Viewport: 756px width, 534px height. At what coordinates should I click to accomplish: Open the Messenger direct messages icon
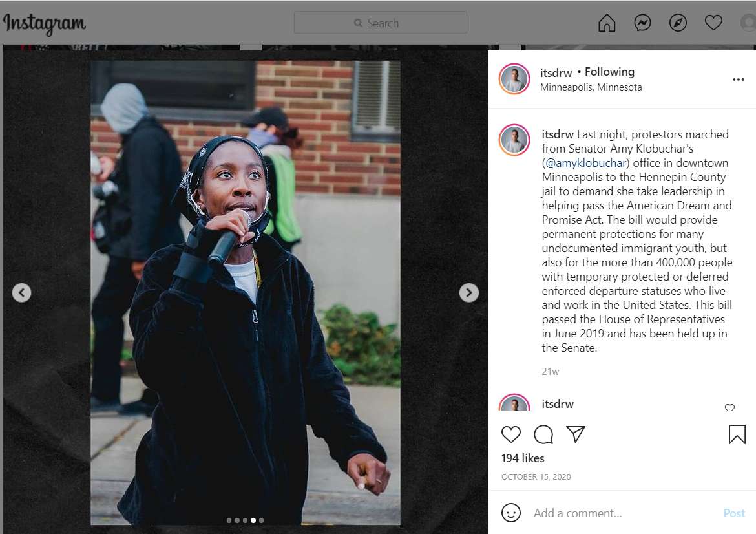(x=642, y=23)
